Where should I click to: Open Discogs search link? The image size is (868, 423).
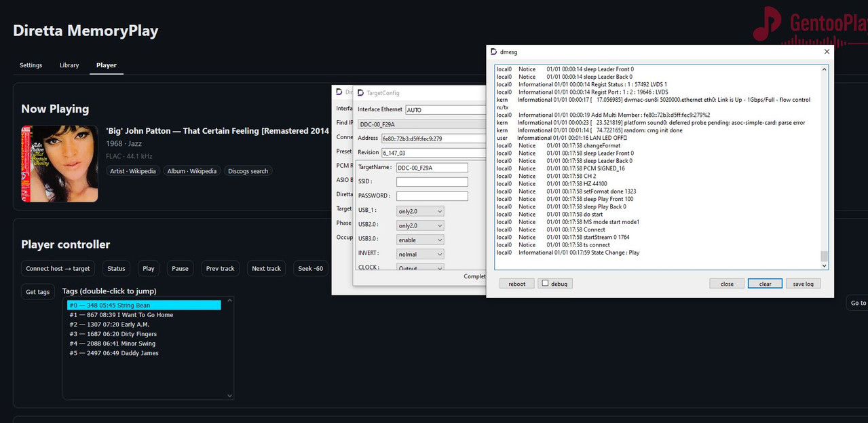(x=248, y=171)
